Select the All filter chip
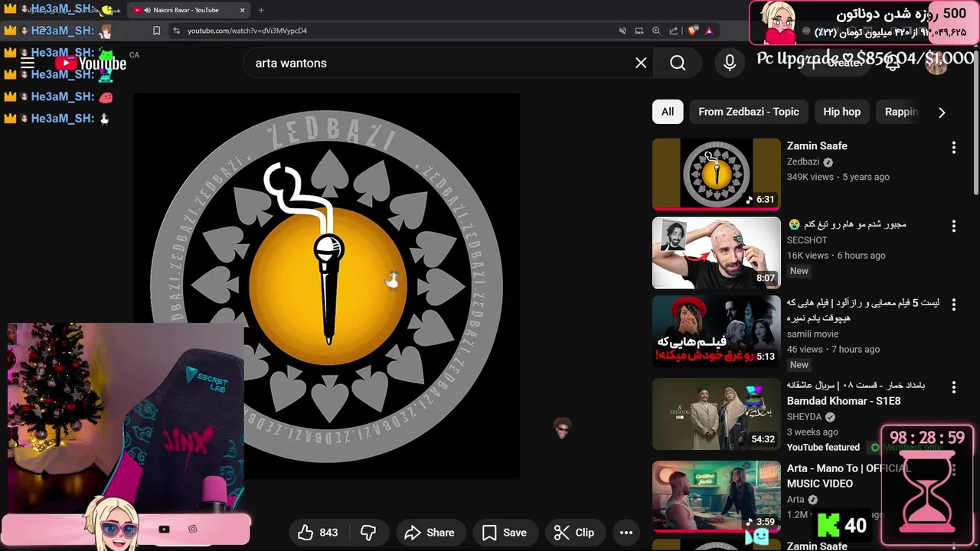Viewport: 980px width, 551px height. (668, 112)
